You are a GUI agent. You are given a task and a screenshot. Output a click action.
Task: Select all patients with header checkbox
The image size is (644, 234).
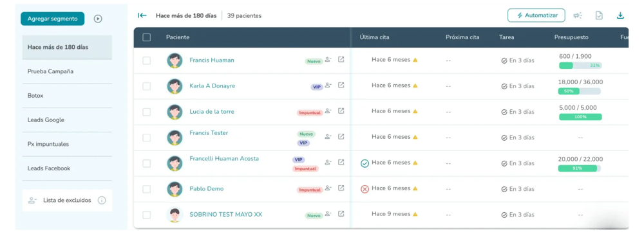tap(147, 37)
